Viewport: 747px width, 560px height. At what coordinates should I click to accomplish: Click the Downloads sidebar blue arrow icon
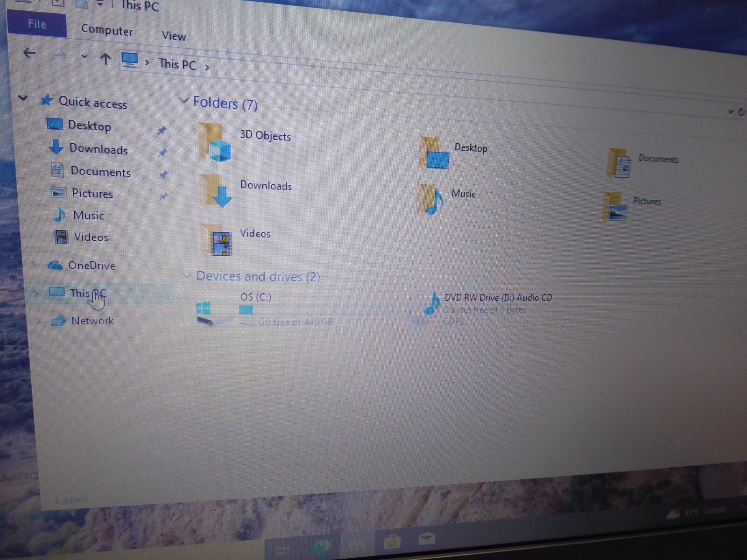56,147
